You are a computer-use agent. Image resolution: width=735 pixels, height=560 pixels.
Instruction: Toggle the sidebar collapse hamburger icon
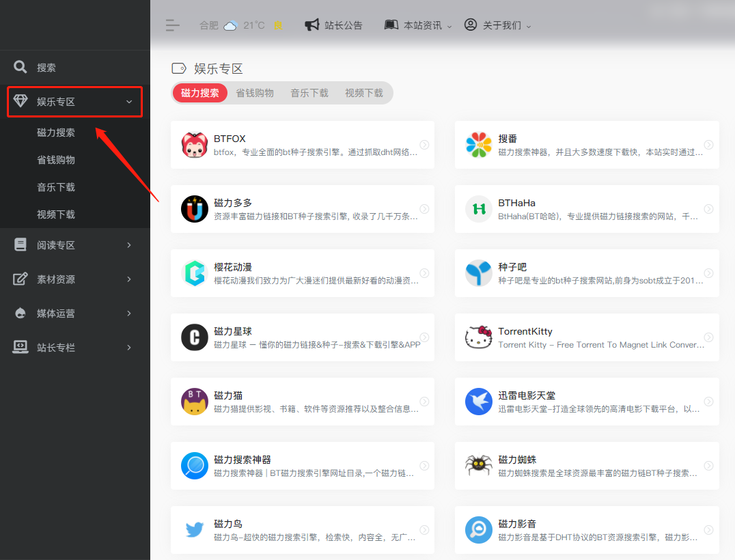point(173,25)
